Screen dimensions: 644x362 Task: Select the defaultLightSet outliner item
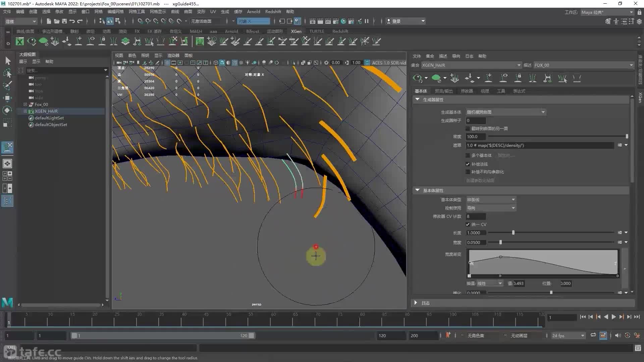[x=49, y=118]
